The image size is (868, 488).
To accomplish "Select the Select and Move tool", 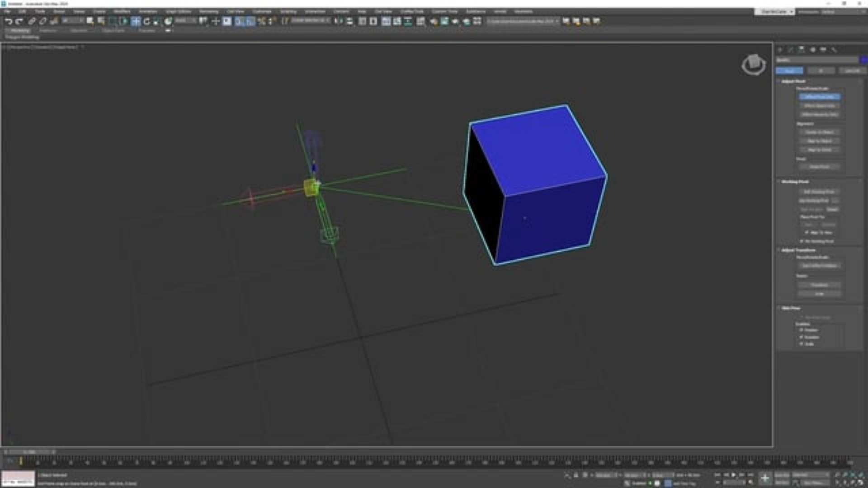I will (x=136, y=21).
